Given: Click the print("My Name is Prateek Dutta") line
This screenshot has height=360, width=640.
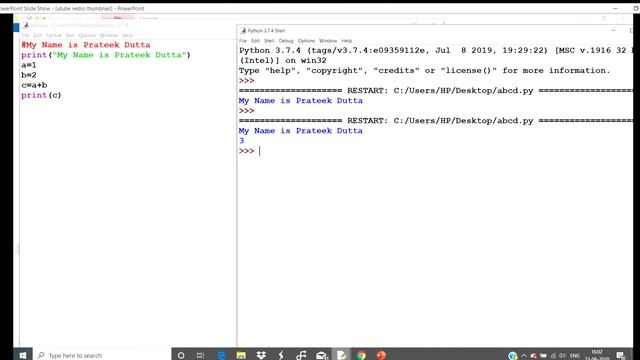Looking at the screenshot, I should tap(106, 55).
